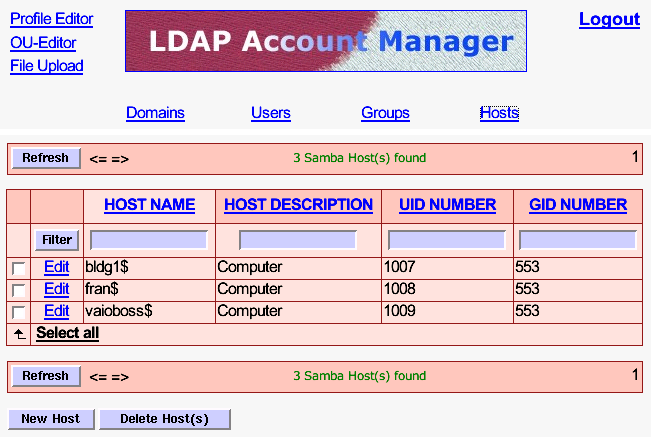Switch to the Users tab

pos(270,113)
